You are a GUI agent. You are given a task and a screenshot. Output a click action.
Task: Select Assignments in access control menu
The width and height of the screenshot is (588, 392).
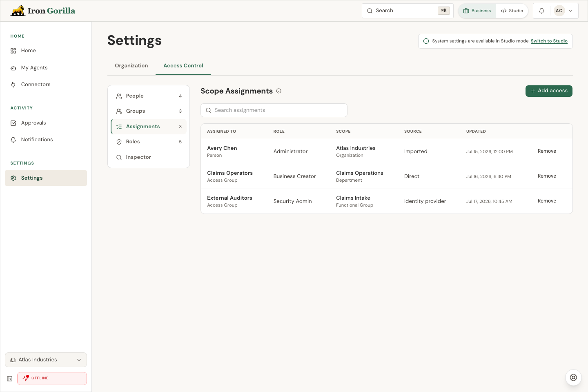tap(149, 127)
